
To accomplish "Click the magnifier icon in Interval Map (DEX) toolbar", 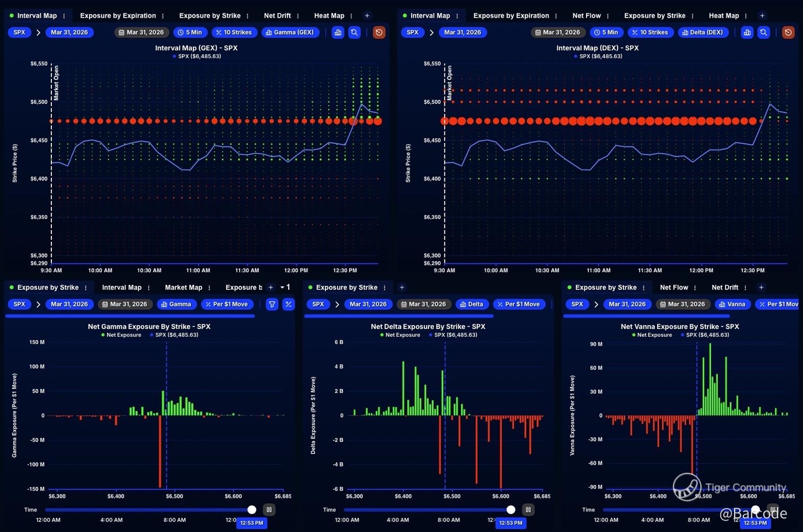I will (764, 32).
